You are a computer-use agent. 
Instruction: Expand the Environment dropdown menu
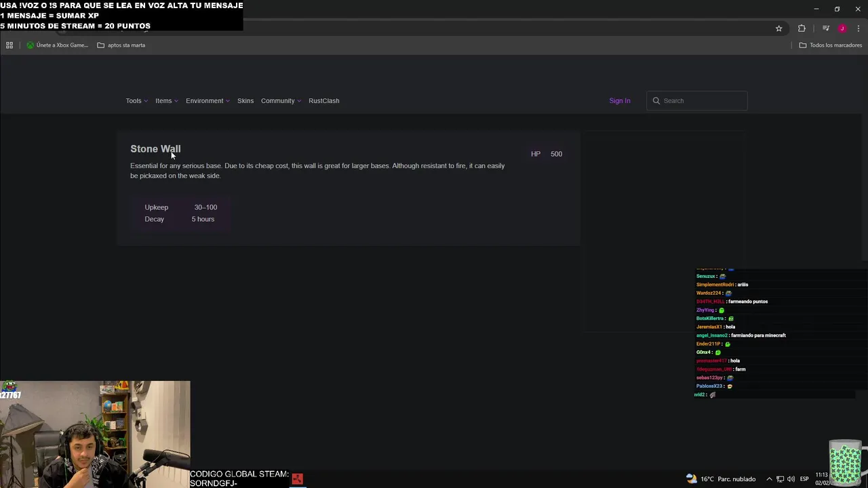208,101
